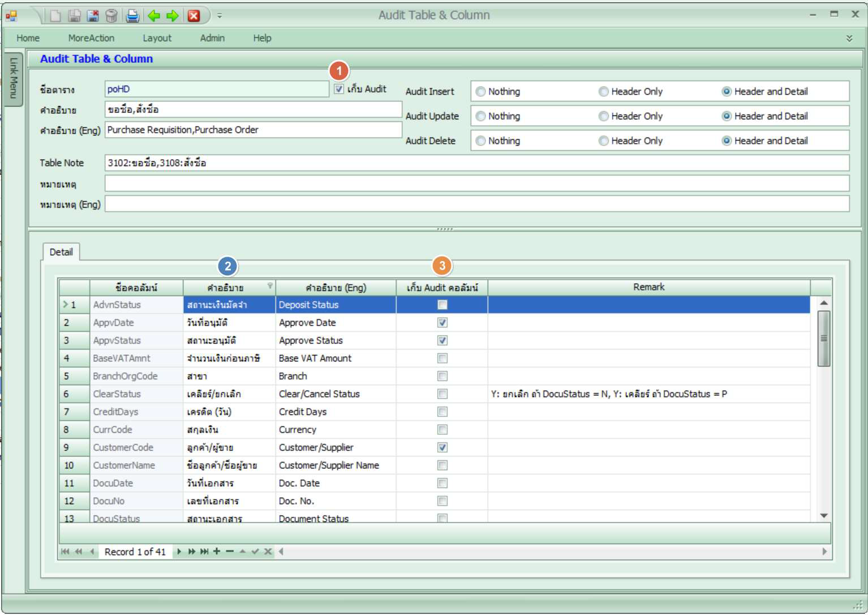
Task: Expand the quick access toolbar dropdown arrow
Action: [220, 16]
